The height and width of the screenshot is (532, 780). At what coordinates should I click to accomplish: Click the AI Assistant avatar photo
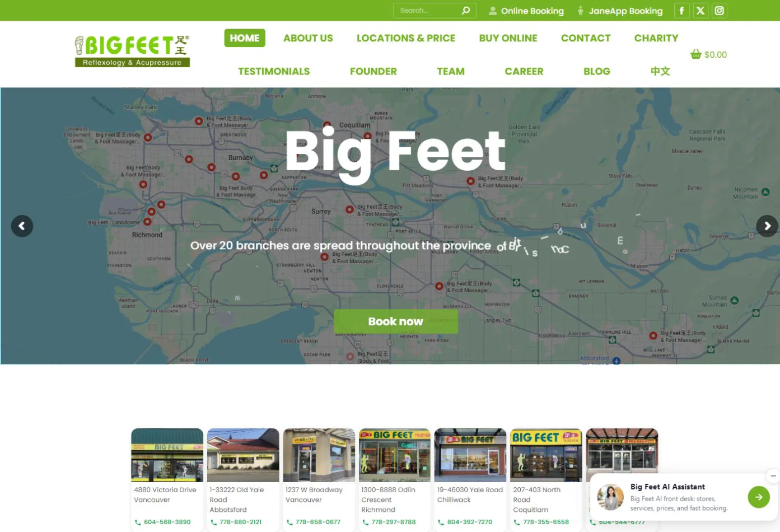pyautogui.click(x=610, y=497)
